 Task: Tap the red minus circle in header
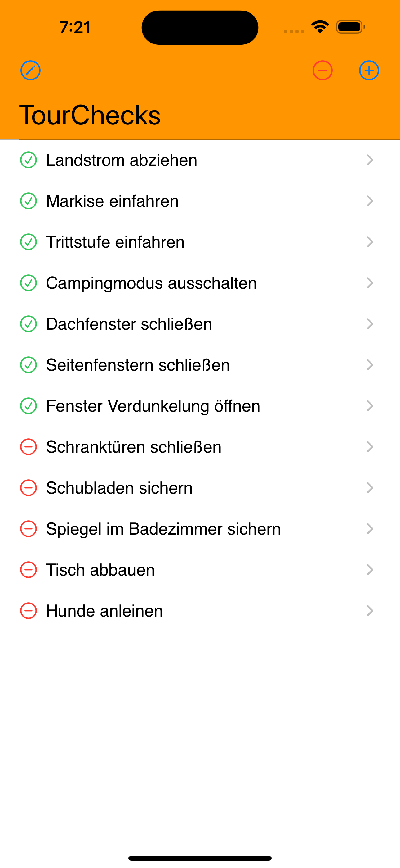pyautogui.click(x=322, y=70)
